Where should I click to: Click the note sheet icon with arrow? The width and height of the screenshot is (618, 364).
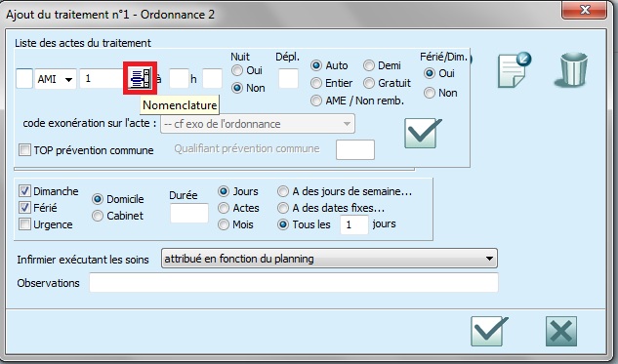(514, 70)
